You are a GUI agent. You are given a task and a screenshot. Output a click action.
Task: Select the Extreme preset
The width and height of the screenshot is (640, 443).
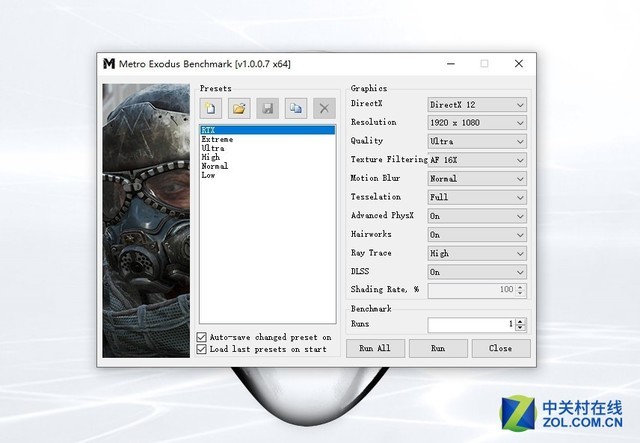[x=268, y=139]
